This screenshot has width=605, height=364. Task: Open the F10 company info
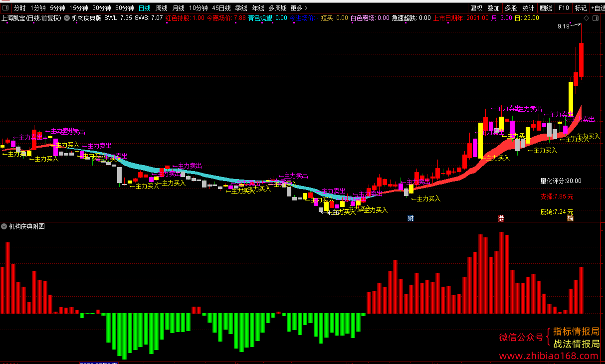tap(564, 8)
